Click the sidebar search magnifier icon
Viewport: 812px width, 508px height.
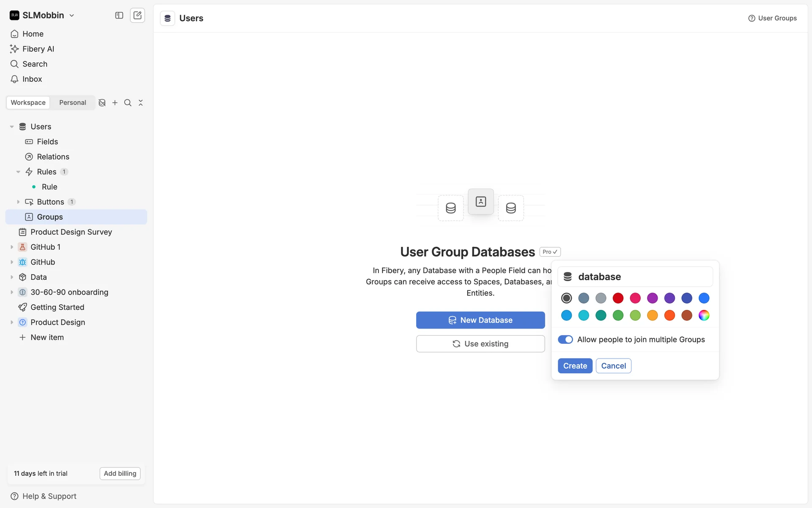[128, 103]
